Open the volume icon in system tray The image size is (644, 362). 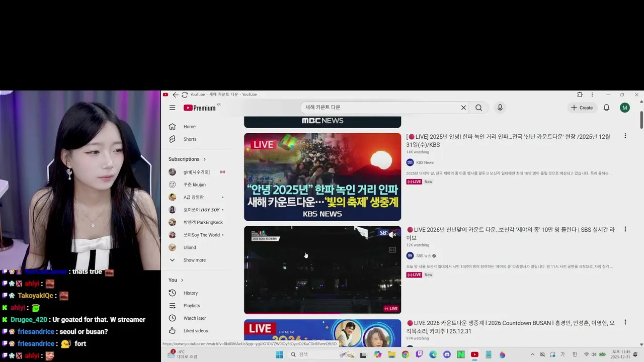pos(594,354)
